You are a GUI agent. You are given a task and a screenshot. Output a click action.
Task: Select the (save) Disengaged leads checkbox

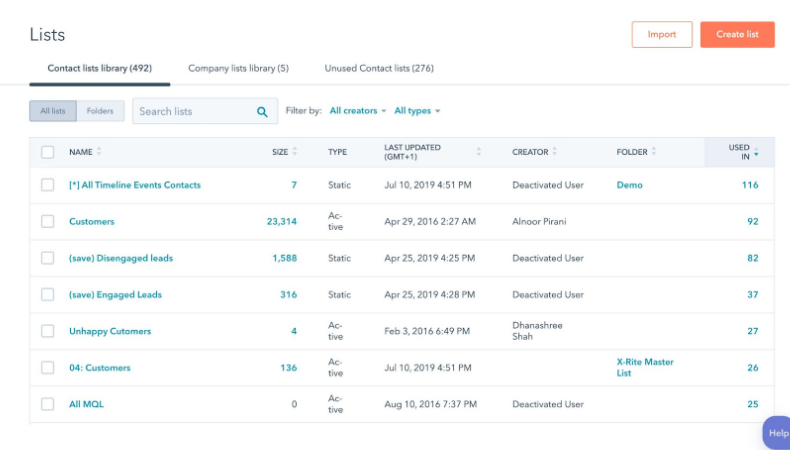47,258
